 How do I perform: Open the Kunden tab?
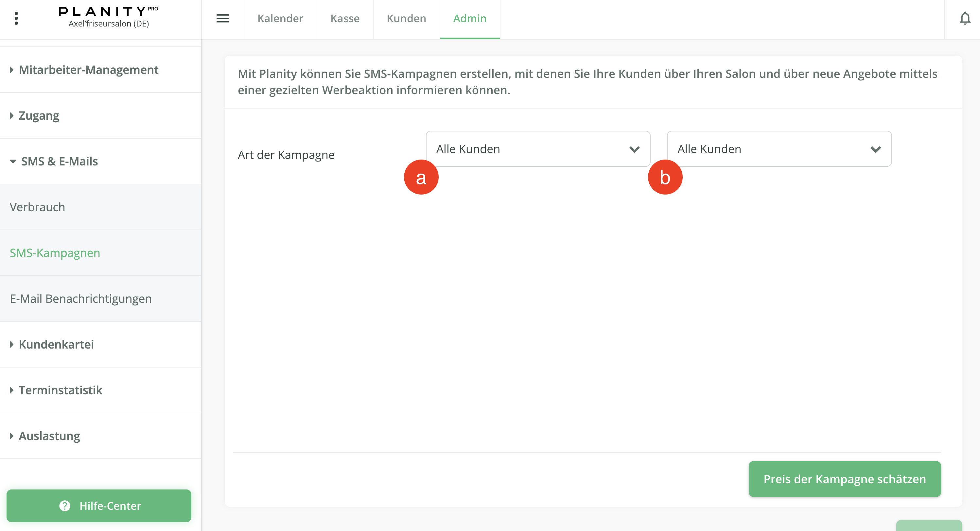pos(406,18)
